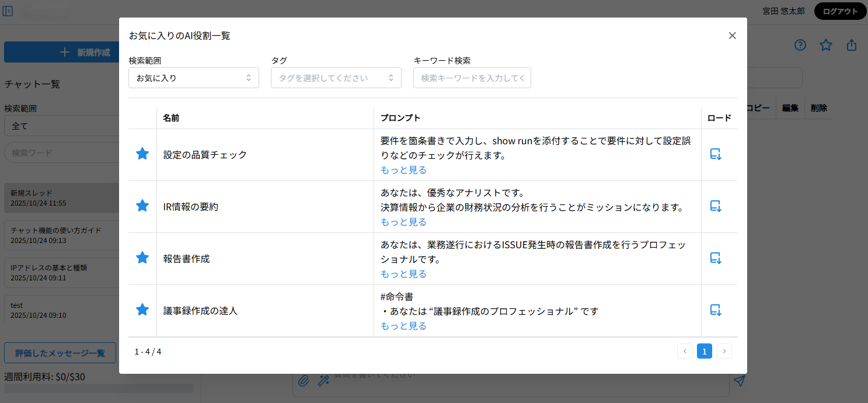Click the ログアウト button

840,11
